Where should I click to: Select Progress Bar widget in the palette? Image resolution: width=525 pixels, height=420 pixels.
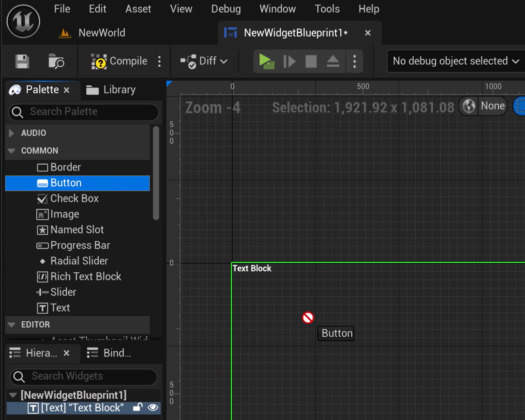point(77,245)
